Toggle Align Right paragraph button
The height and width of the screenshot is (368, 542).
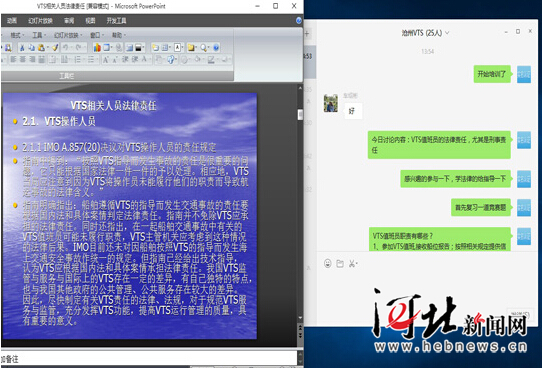click(x=32, y=59)
